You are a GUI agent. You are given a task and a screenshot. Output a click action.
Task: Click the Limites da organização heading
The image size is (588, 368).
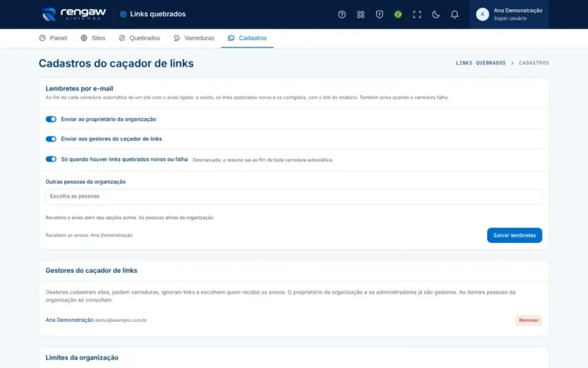click(82, 358)
